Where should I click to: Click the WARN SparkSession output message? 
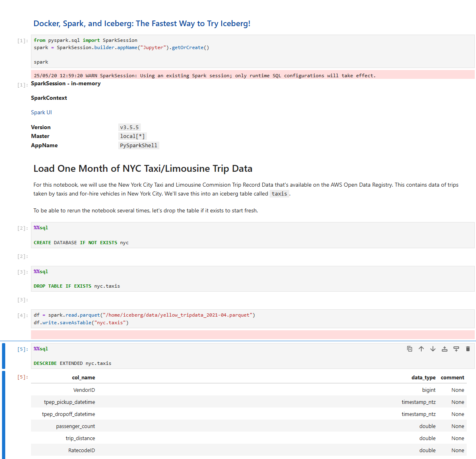(205, 76)
